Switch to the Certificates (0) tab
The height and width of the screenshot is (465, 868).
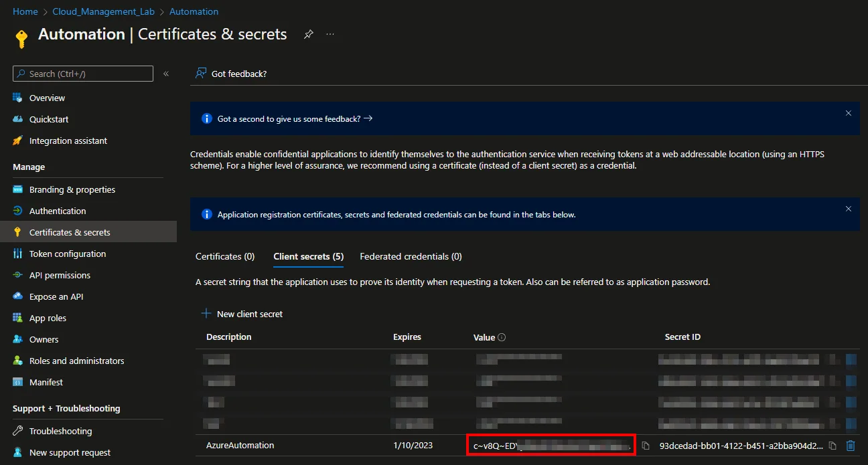(x=225, y=256)
